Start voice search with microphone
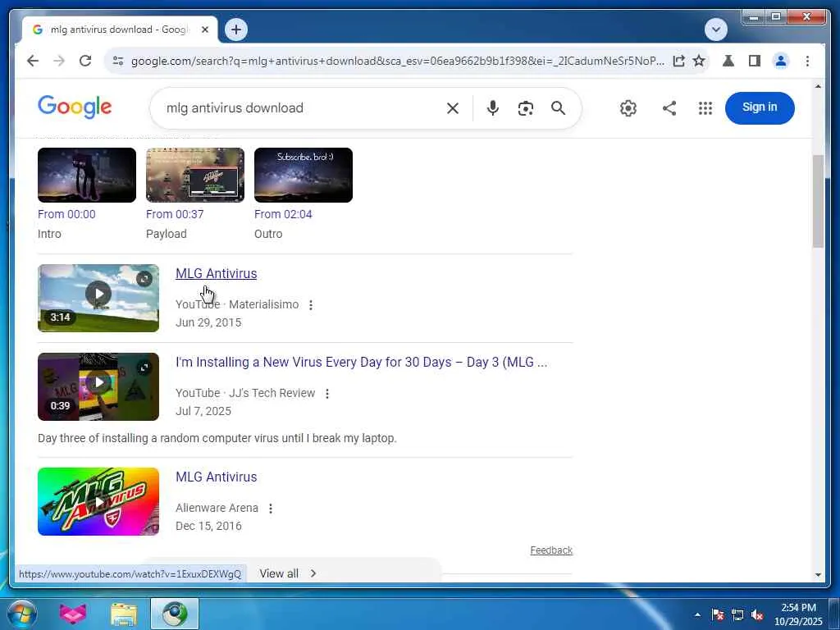840x630 pixels. click(x=493, y=108)
